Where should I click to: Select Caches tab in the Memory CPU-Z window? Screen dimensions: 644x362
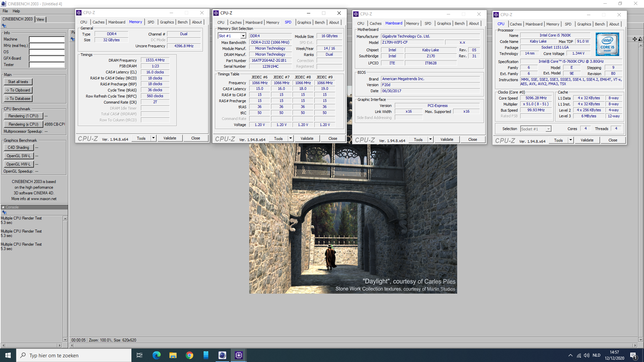98,22
